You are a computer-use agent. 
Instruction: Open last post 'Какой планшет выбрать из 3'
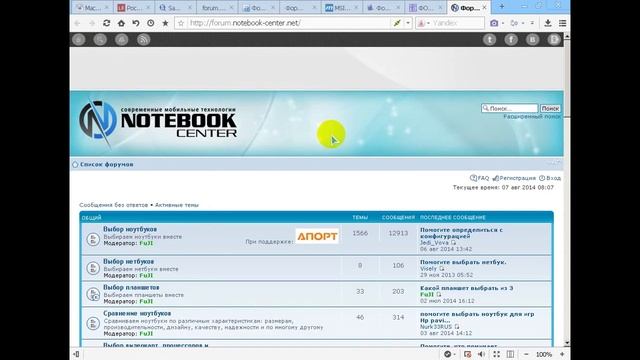pos(467,288)
